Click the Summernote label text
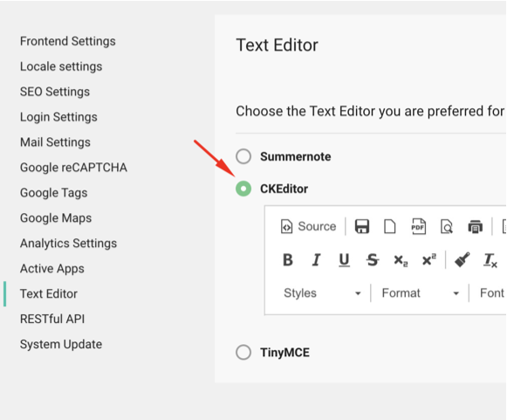The height and width of the screenshot is (420, 507). pos(296,156)
